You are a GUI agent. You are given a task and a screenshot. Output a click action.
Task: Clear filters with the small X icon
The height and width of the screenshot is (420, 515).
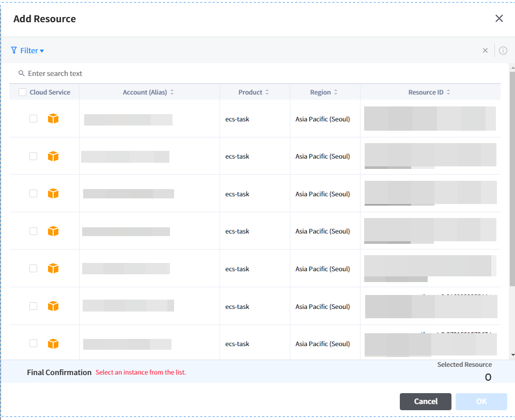485,51
